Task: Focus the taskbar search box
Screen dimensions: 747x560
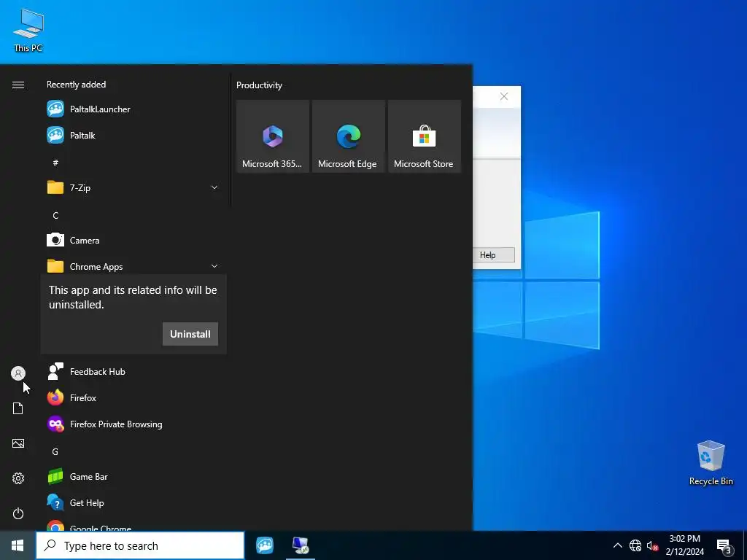Action: 140,545
